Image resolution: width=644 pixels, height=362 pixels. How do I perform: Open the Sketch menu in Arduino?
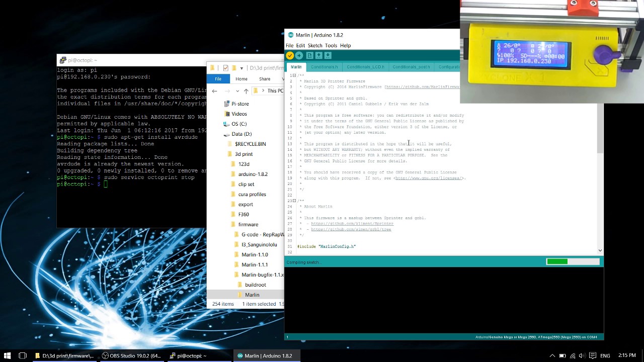[315, 46]
